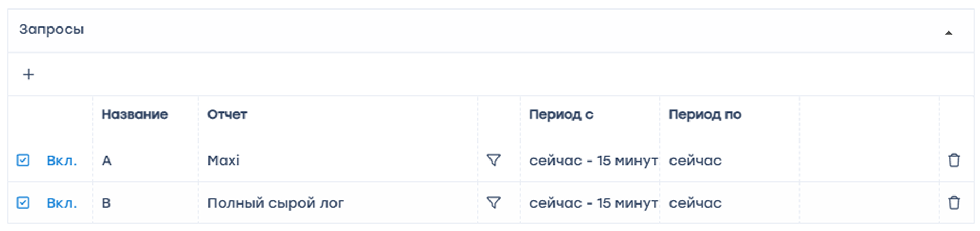The width and height of the screenshot is (980, 231).
Task: Click the Отчет column header
Action: click(227, 114)
